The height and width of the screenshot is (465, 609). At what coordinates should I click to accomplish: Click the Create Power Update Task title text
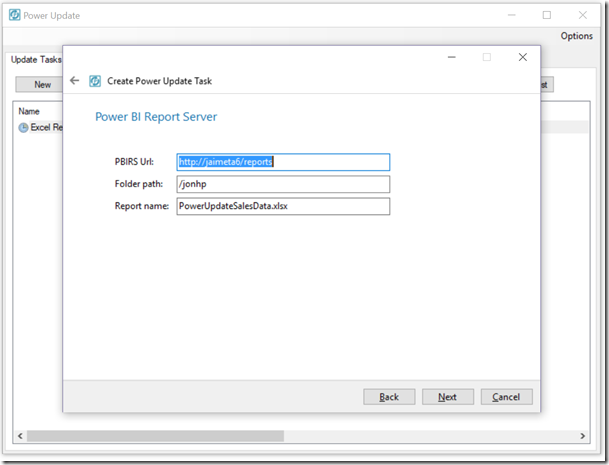[x=159, y=81]
